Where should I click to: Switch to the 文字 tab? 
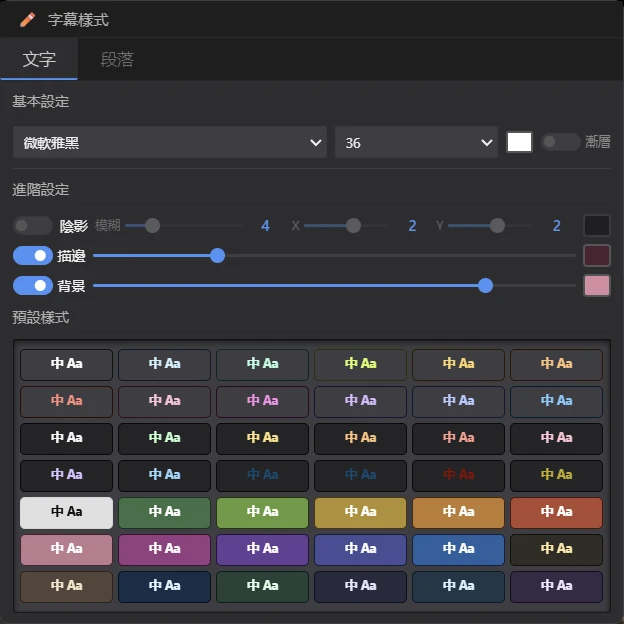[39, 59]
